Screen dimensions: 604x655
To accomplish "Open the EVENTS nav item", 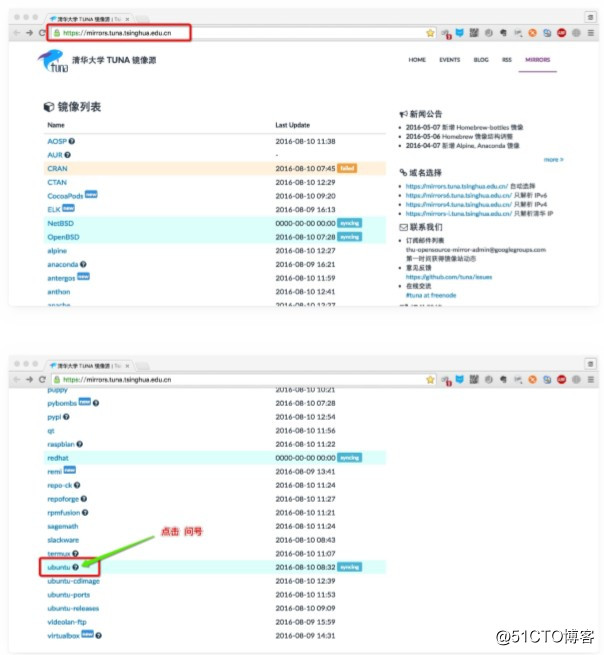I will coord(449,60).
